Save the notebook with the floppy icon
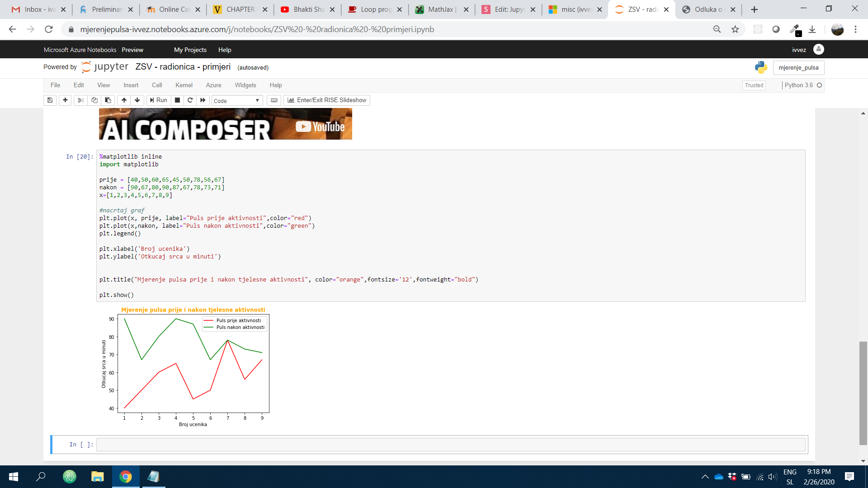 [x=50, y=100]
